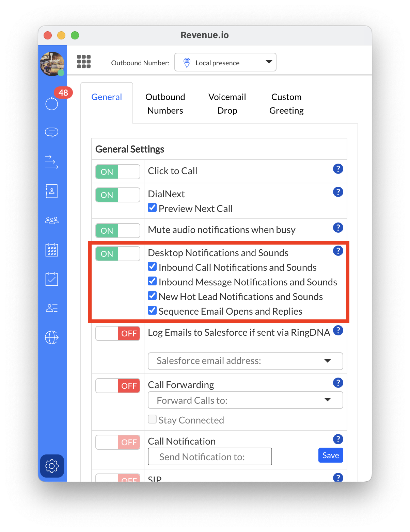
Task: Click the Send Notification to input field
Action: coord(210,456)
